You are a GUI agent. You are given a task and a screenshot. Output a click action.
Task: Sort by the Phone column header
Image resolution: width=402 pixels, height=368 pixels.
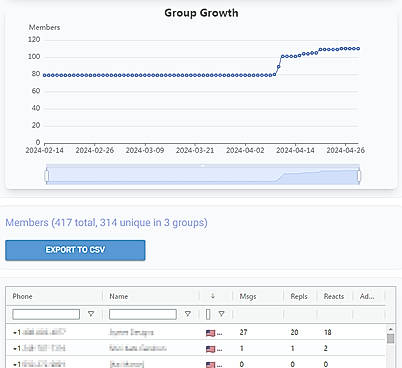click(x=22, y=296)
